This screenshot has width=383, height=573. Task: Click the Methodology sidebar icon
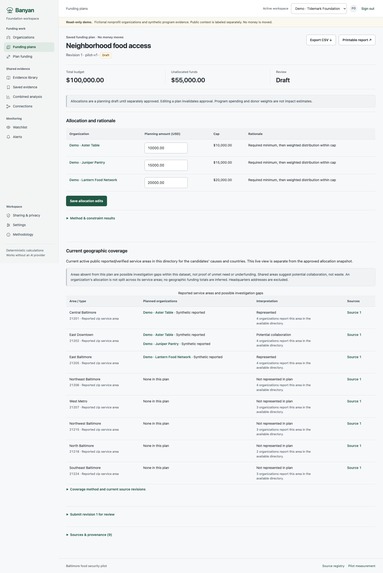click(x=8, y=234)
